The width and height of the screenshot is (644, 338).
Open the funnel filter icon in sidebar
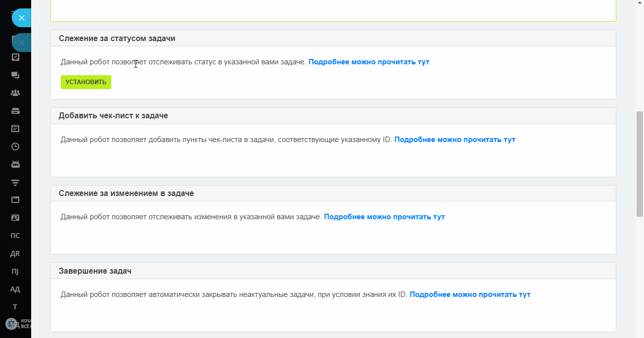(15, 182)
